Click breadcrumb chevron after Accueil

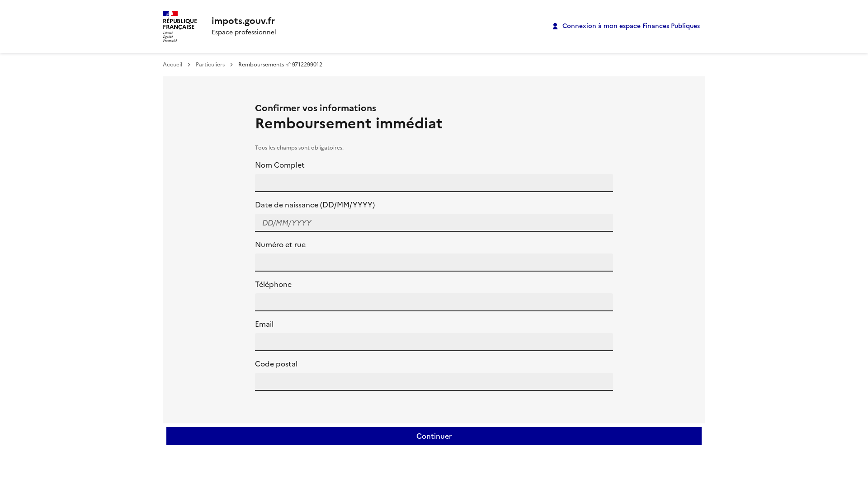coord(189,65)
